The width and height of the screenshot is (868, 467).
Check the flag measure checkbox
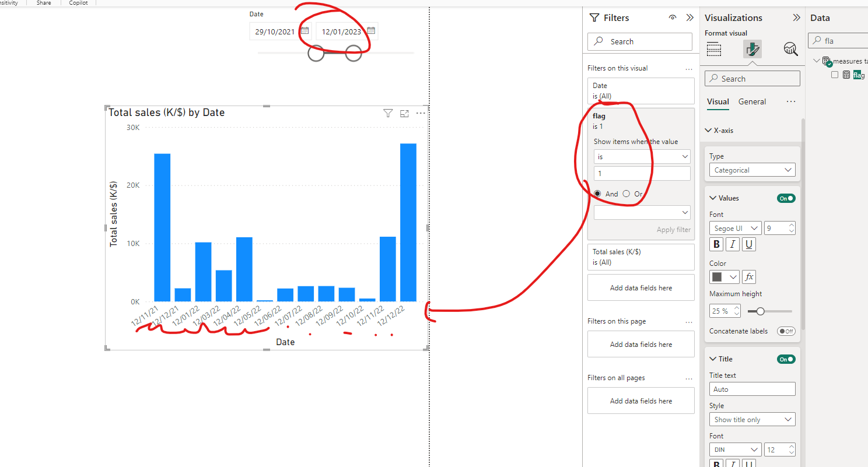(x=835, y=75)
